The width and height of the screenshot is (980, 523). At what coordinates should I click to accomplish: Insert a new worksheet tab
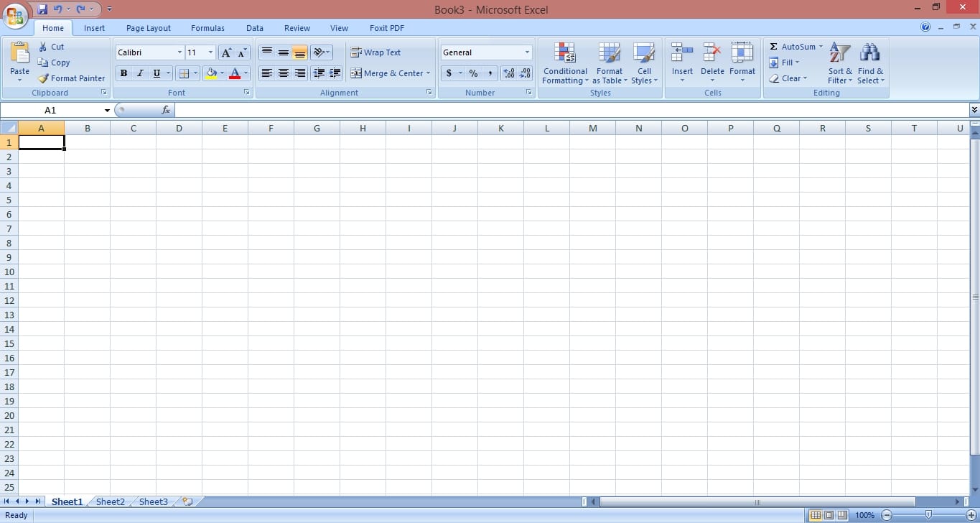click(x=188, y=501)
